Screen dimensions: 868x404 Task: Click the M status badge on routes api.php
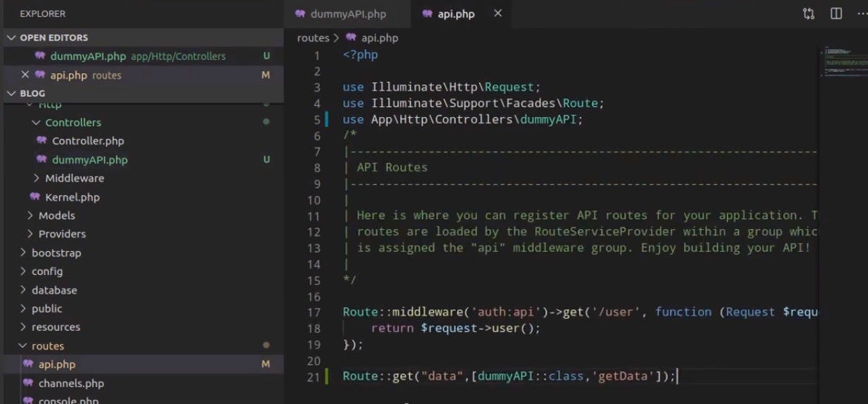pos(266,365)
